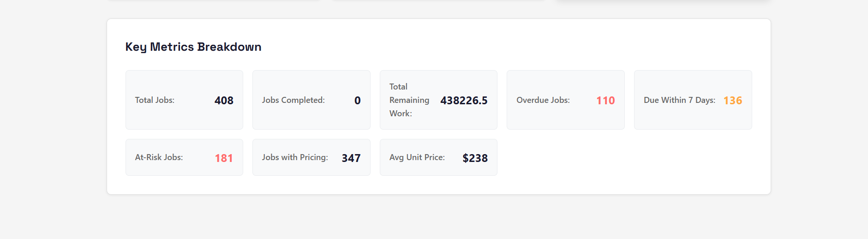The image size is (868, 239).
Task: Select the $238 average price value
Action: click(475, 158)
